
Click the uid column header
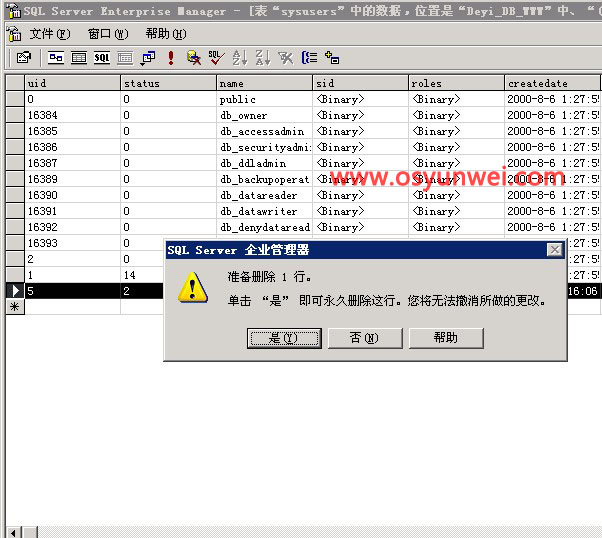pyautogui.click(x=72, y=83)
